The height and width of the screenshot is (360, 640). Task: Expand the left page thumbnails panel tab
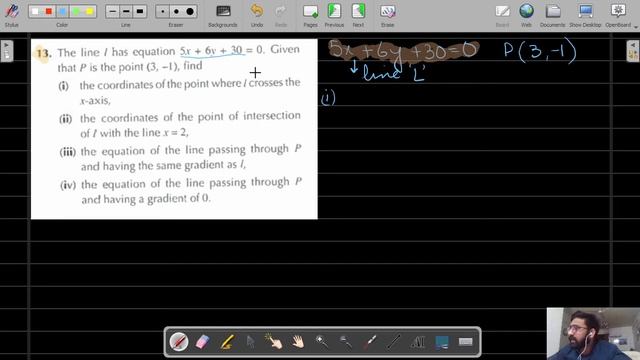[x=7, y=51]
